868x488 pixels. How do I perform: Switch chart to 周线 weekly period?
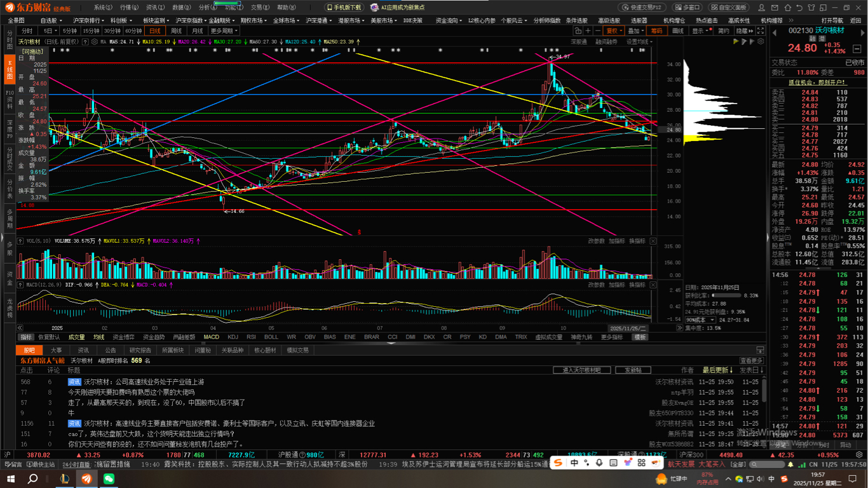click(176, 30)
